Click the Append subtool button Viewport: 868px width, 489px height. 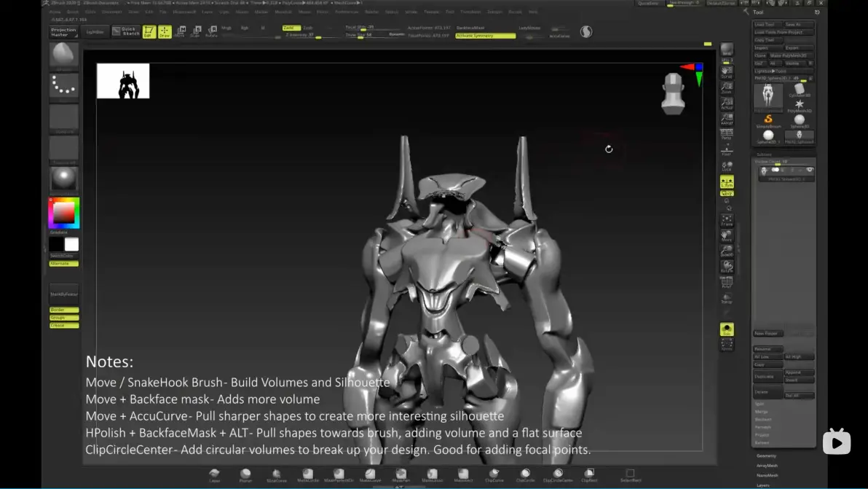(799, 372)
